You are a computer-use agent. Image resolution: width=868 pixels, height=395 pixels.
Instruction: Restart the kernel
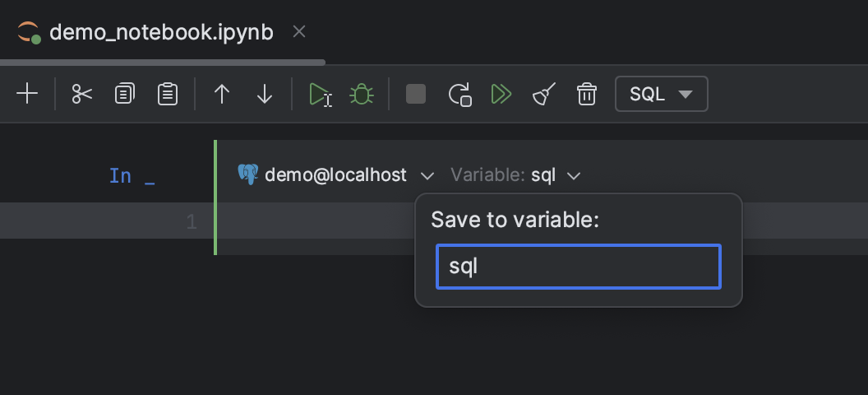pos(459,94)
